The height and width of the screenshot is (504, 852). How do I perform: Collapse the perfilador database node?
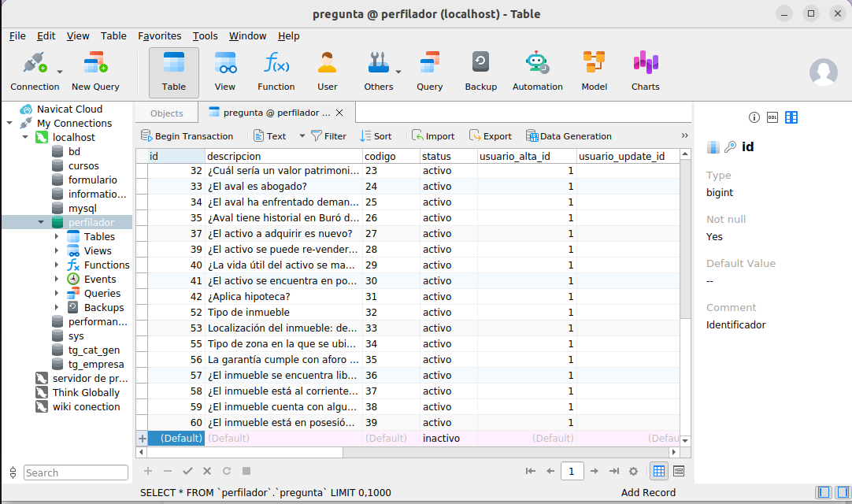[x=42, y=223]
